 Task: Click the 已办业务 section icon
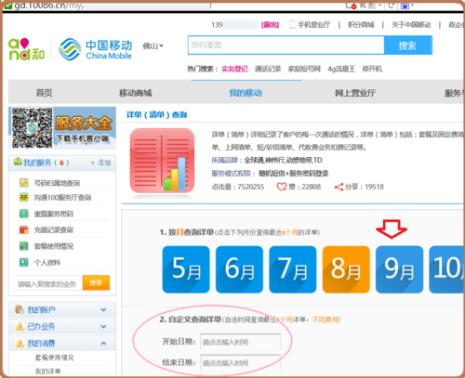click(x=20, y=326)
